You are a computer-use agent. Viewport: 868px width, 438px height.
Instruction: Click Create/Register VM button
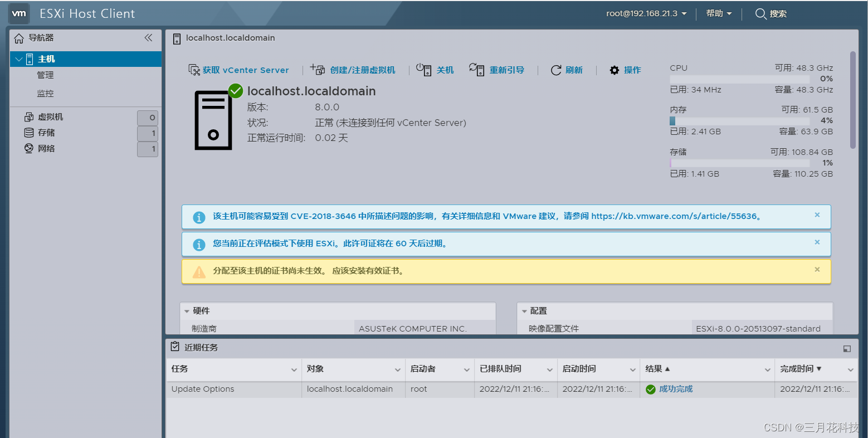click(353, 70)
